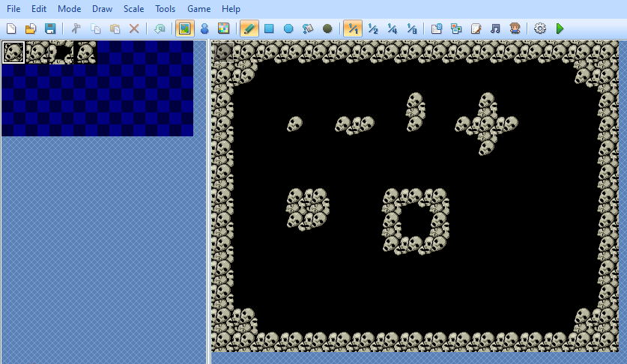Screen dimensions: 627x364
Task: Open the Sound Test music note icon
Action: tap(495, 28)
